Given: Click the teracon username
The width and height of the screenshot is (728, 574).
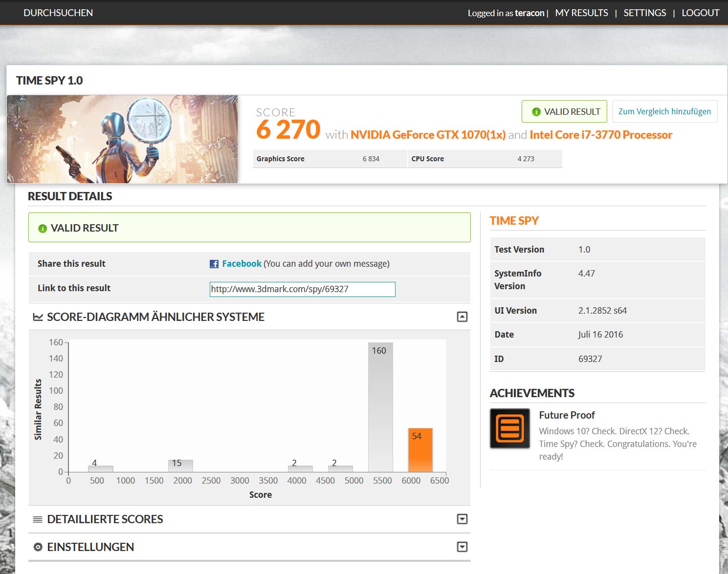Looking at the screenshot, I should [x=529, y=13].
